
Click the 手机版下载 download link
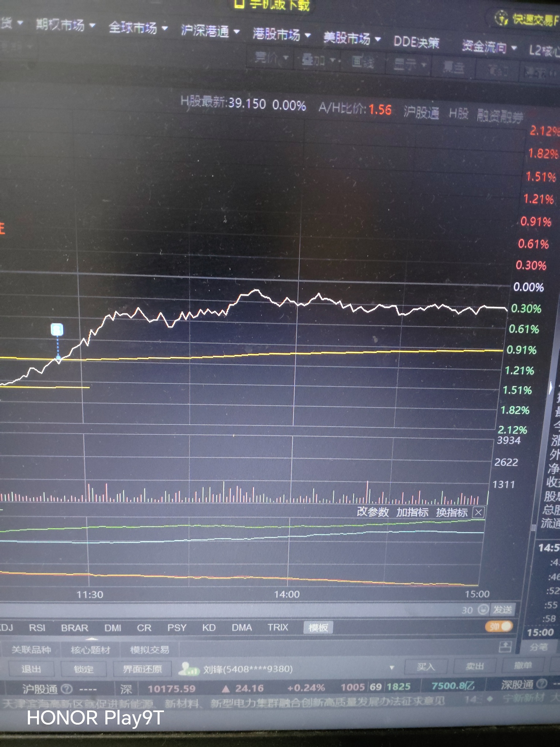click(x=273, y=4)
